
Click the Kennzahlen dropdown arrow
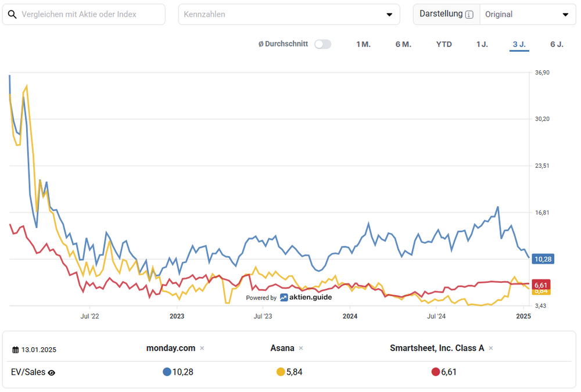coord(389,15)
